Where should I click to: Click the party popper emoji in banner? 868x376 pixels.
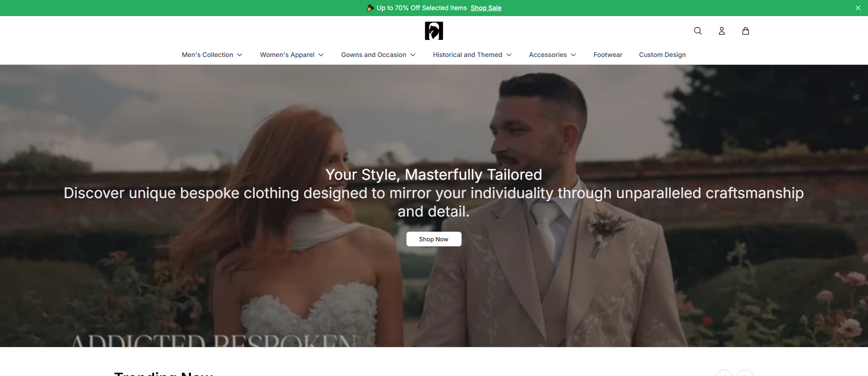click(x=370, y=8)
